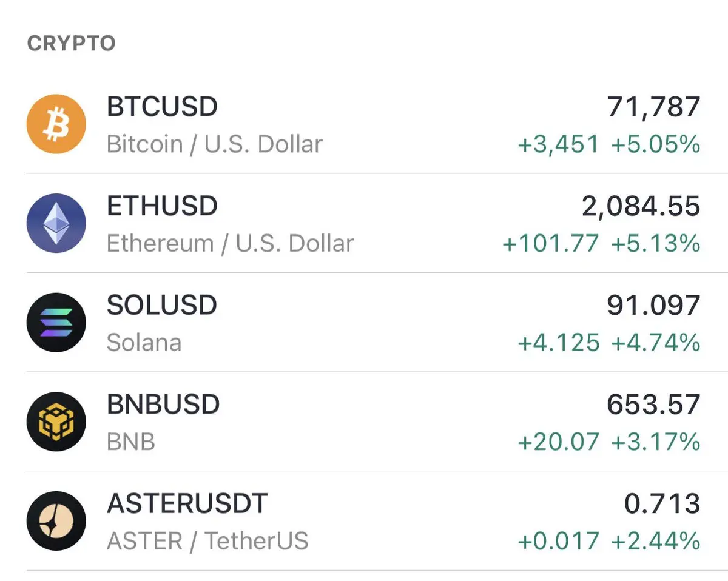Click the orange Bitcoin logo icon

(x=56, y=124)
